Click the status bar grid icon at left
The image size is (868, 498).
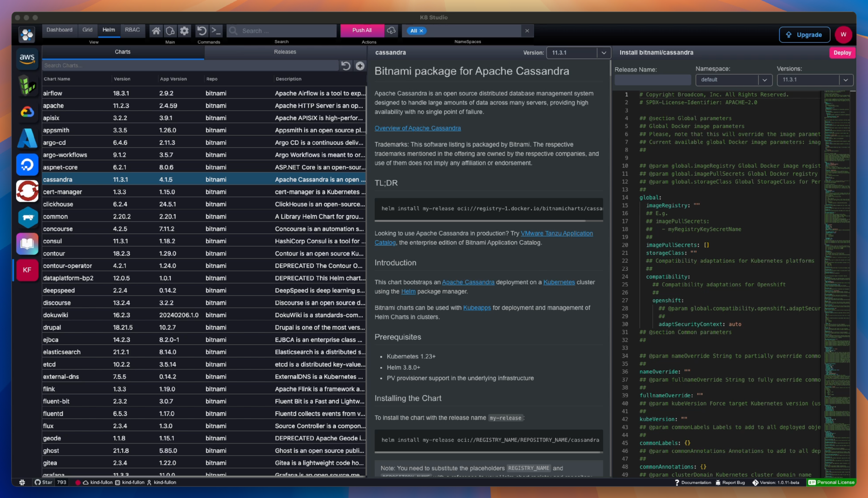pyautogui.click(x=22, y=482)
